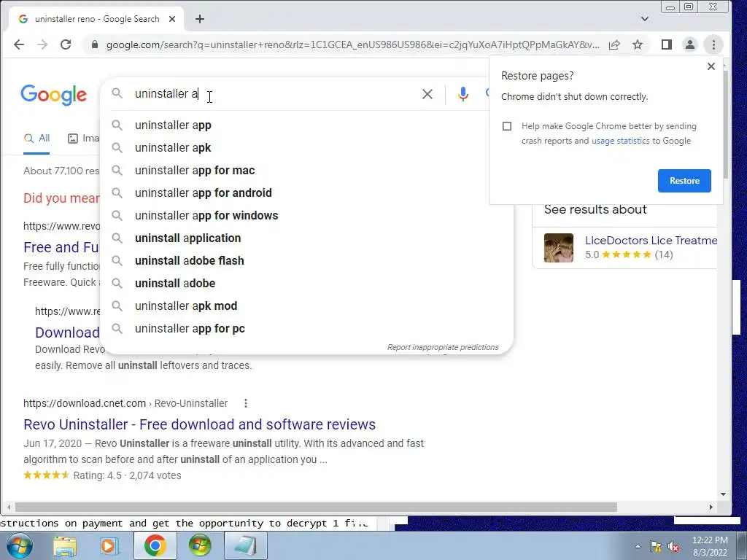Open the LiceDoctors Lice Treatment link

pyautogui.click(x=651, y=241)
